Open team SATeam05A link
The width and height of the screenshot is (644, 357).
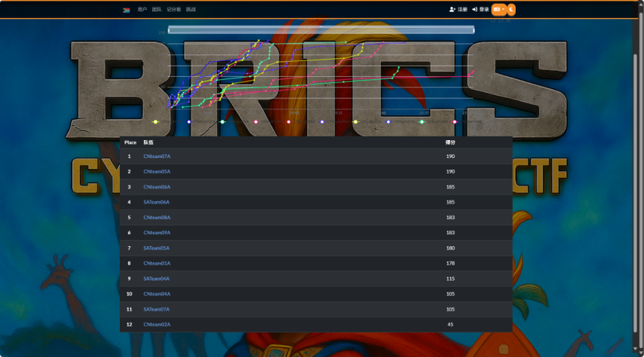click(156, 248)
